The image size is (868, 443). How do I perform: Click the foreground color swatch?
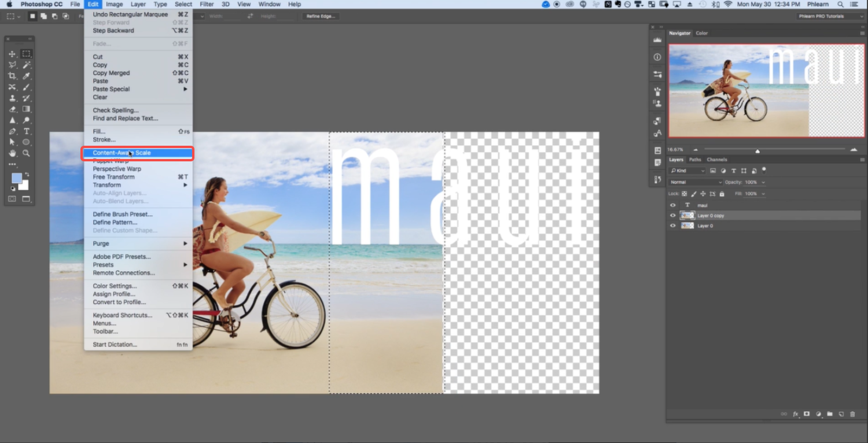click(17, 179)
